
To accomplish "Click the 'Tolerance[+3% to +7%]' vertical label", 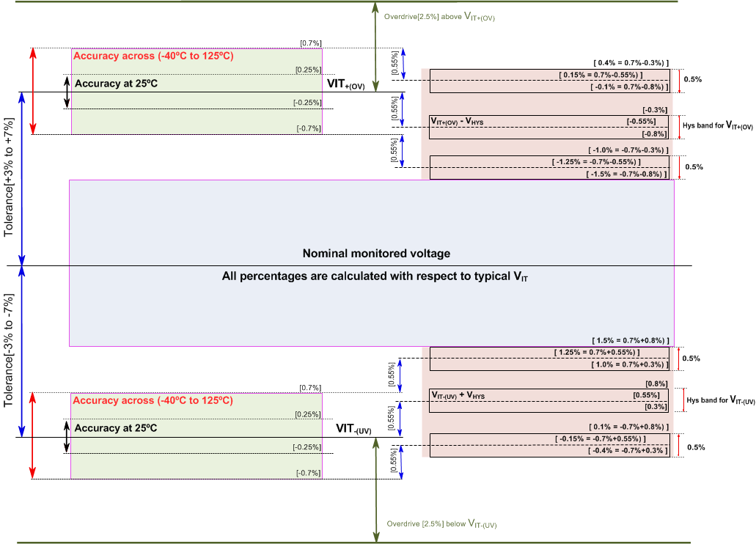I will (x=10, y=178).
